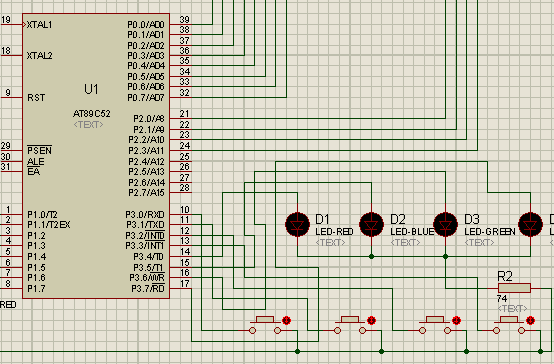Click the EA pin label
This screenshot has height=364, width=554.
point(34,172)
